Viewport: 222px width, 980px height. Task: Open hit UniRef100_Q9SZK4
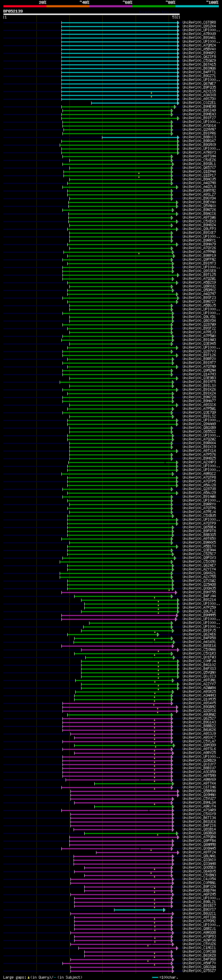pyautogui.click(x=199, y=26)
